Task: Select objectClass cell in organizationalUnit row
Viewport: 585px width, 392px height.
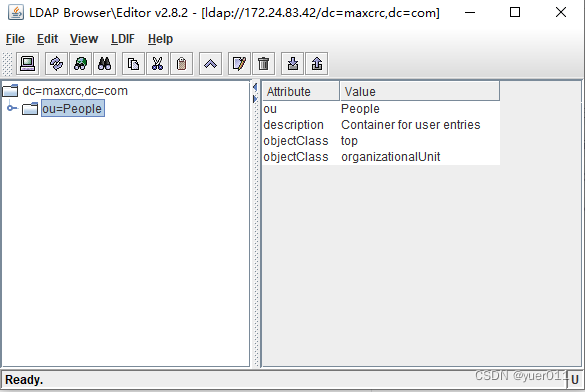Action: coord(301,157)
